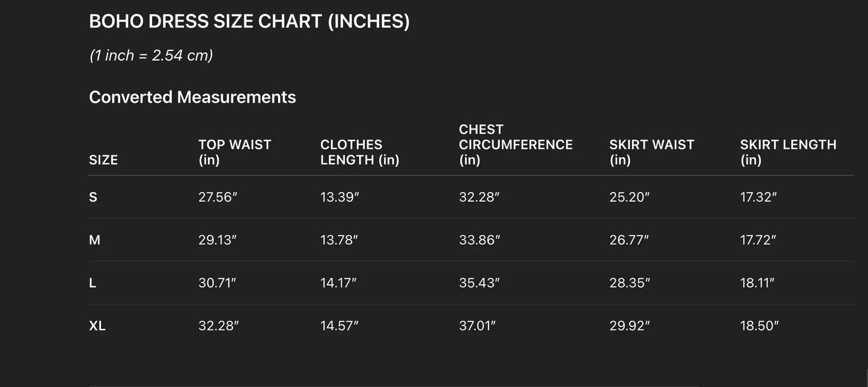Click the 18.50″ skirt length value
The width and height of the screenshot is (868, 387).
[759, 326]
